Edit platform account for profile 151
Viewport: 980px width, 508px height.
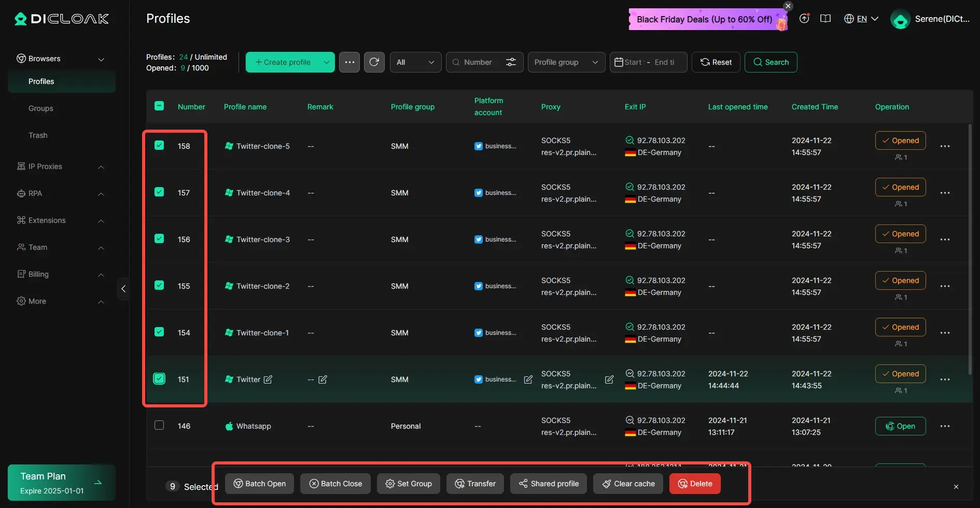[x=528, y=379]
